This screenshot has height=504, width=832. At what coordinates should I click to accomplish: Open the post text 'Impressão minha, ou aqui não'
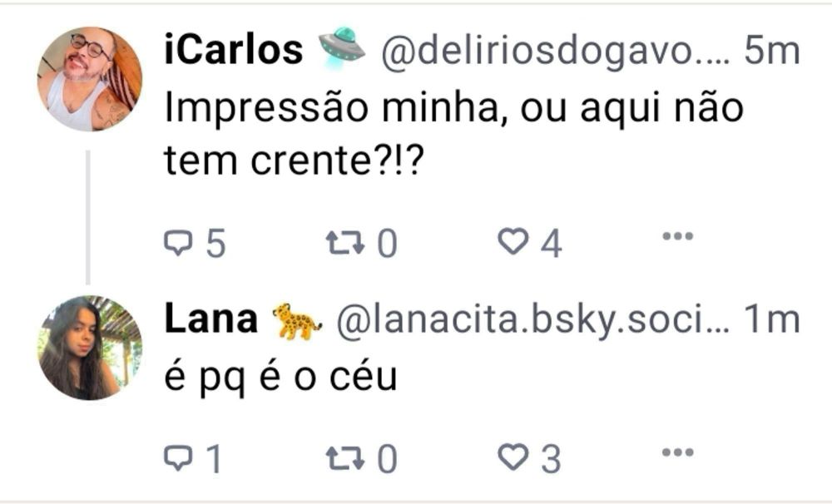tap(454, 108)
